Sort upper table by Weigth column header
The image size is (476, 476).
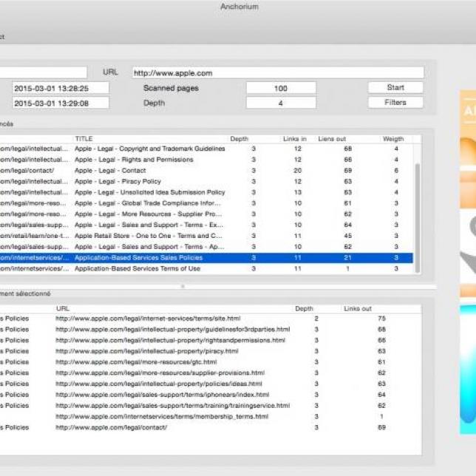(393, 139)
